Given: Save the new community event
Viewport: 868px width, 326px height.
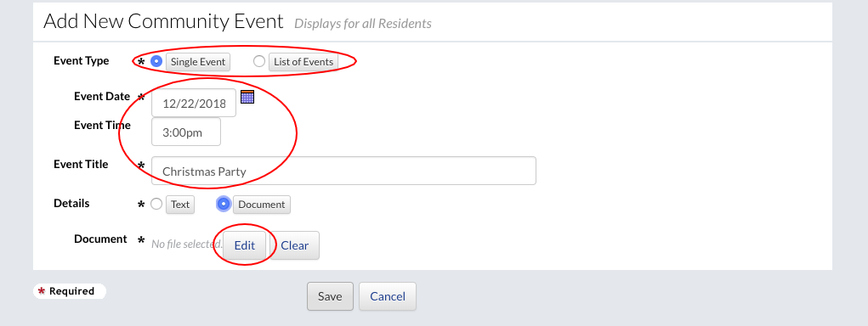Looking at the screenshot, I should [330, 296].
